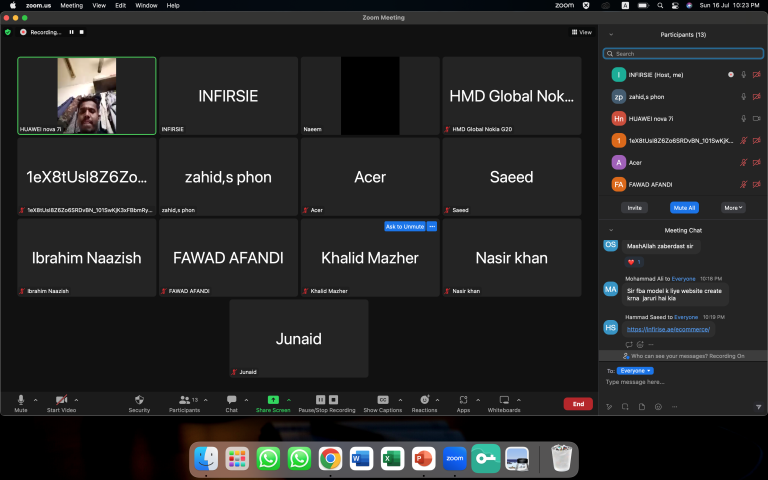The image size is (768, 480).
Task: Open the Edit menu in menu bar
Action: (x=120, y=5)
